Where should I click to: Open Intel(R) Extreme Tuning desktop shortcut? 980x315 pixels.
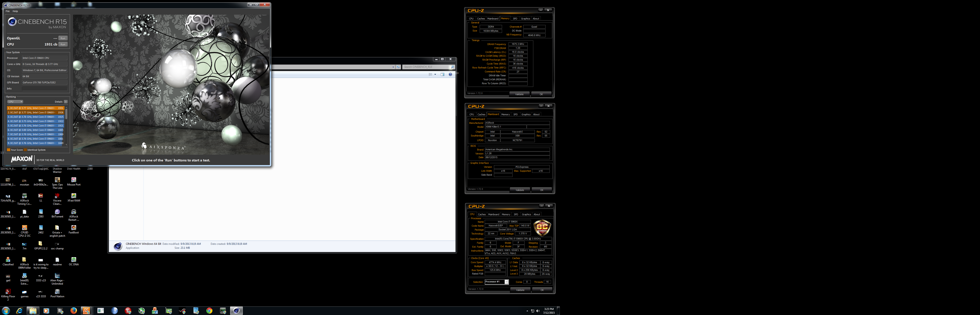pos(24,279)
